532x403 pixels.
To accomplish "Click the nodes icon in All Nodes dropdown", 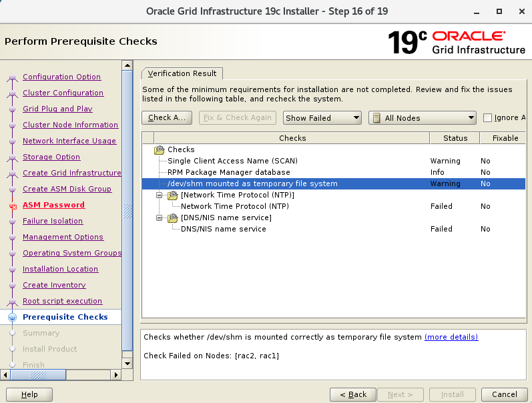I will click(x=376, y=118).
